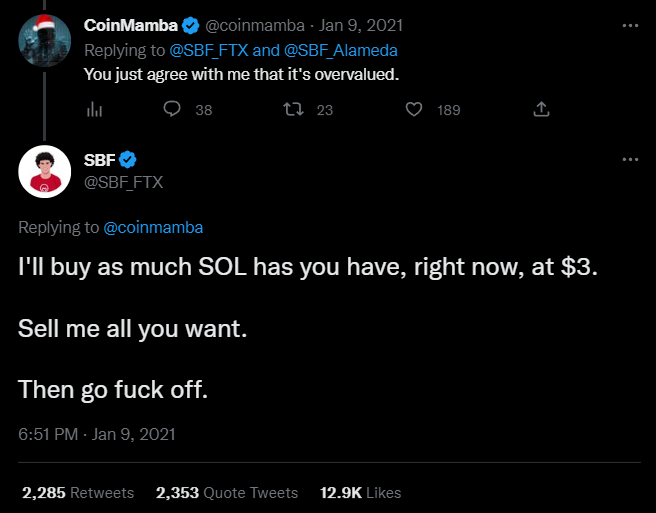Click the share icon on CoinMamba's tweet

pyautogui.click(x=542, y=110)
